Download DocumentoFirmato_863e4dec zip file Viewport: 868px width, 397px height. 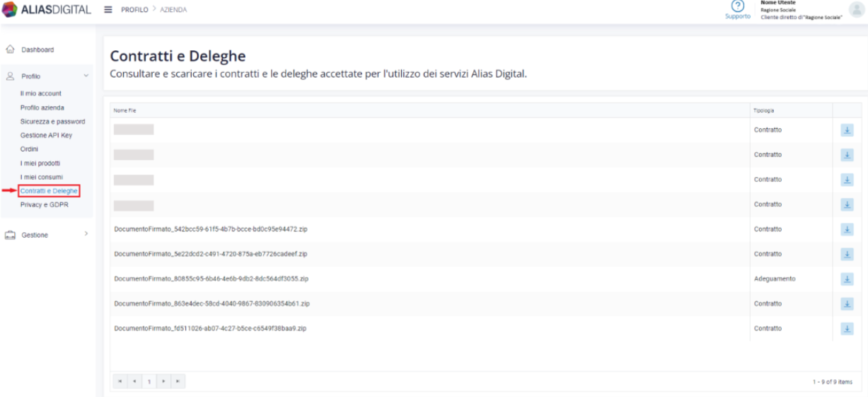tap(847, 304)
